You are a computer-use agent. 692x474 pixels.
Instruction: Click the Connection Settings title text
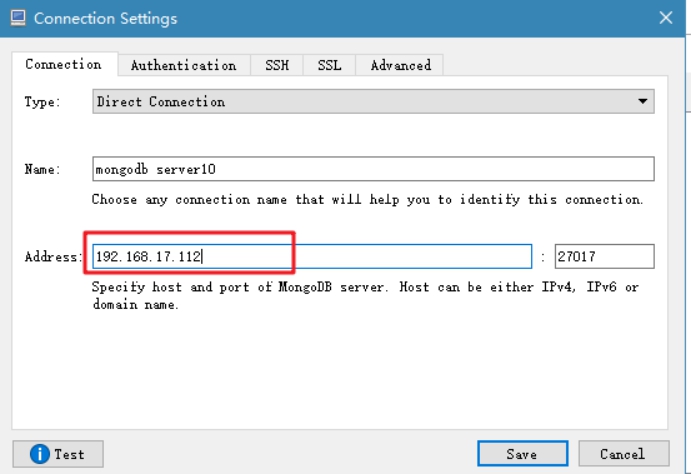105,19
